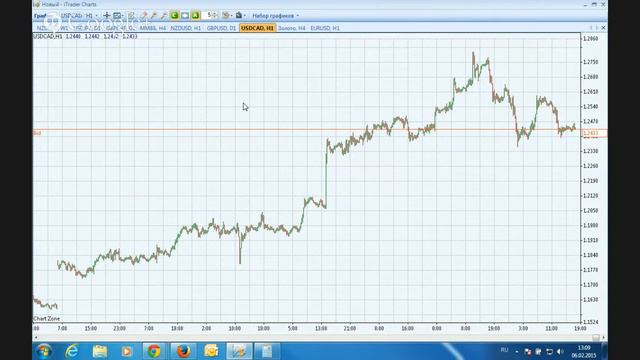
Task: Open the Windows Start menu
Action: 44,351
